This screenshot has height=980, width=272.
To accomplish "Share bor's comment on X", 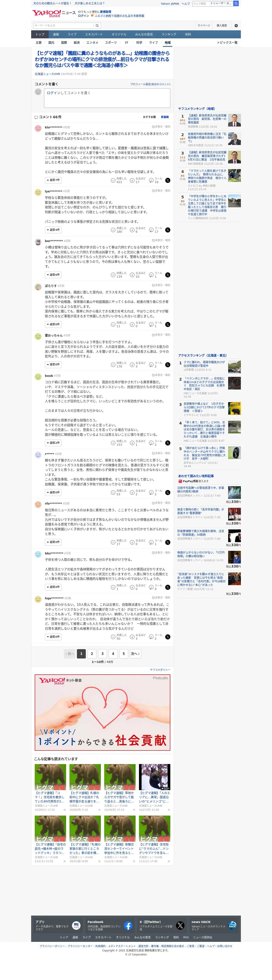I will click(168, 275).
